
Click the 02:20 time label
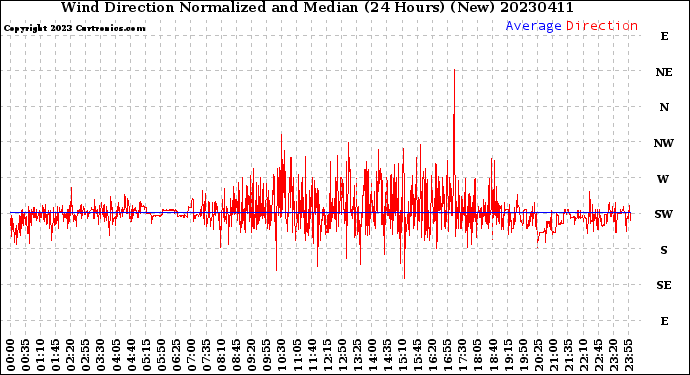tap(71, 355)
